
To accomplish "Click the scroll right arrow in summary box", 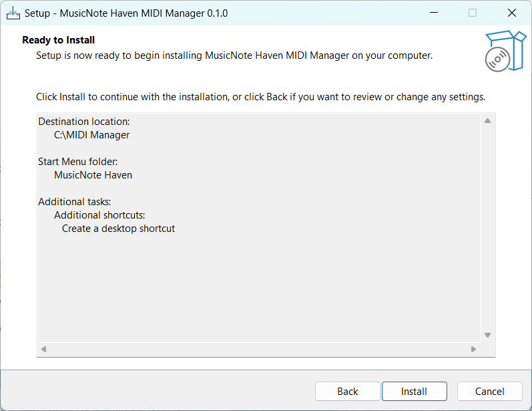I will (473, 349).
